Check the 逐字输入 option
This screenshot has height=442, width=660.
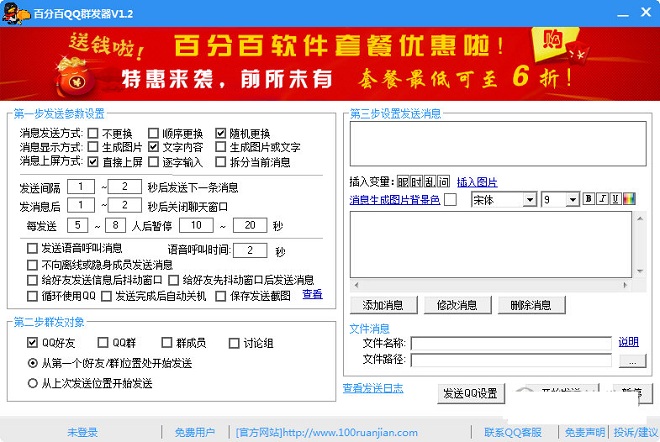pyautogui.click(x=153, y=162)
